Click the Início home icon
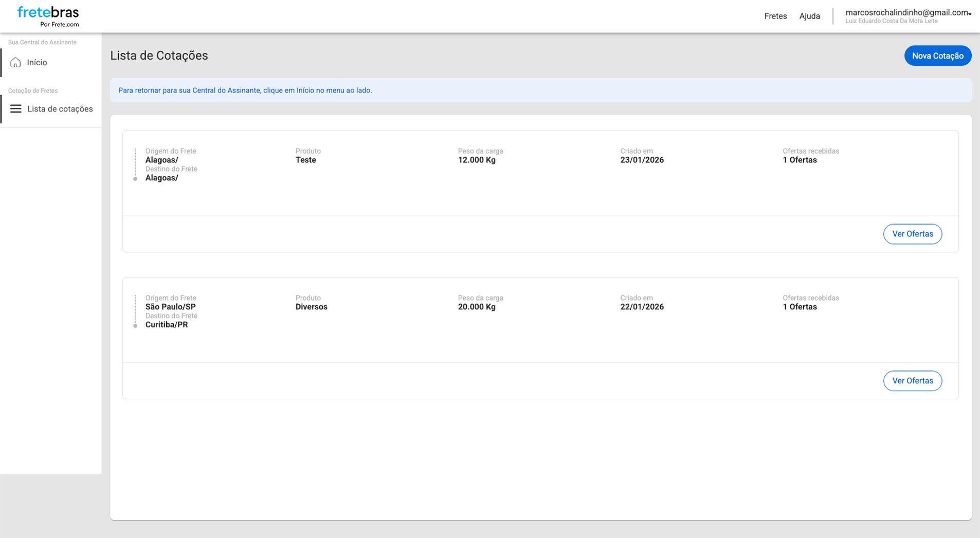This screenshot has height=538, width=980. coord(15,63)
